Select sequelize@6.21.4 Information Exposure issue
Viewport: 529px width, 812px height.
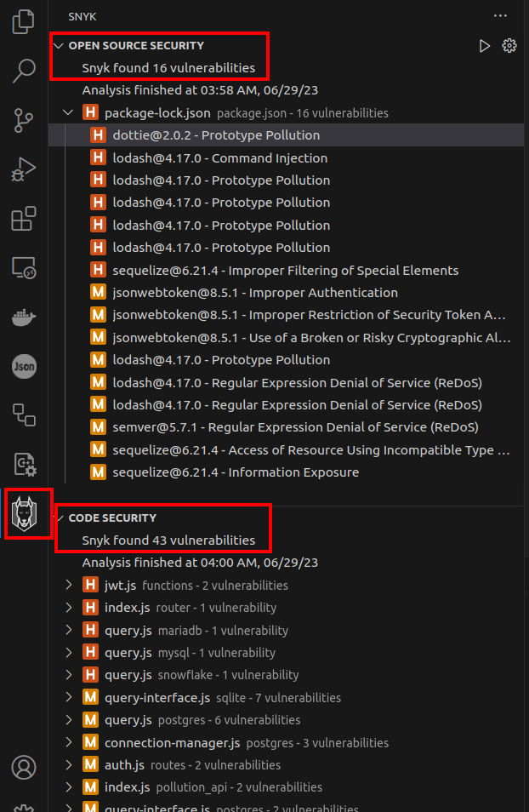236,472
